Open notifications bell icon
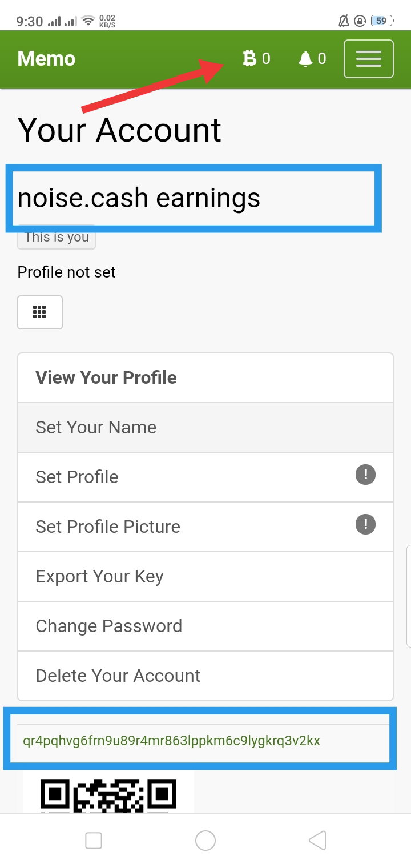The width and height of the screenshot is (411, 868). tap(305, 59)
